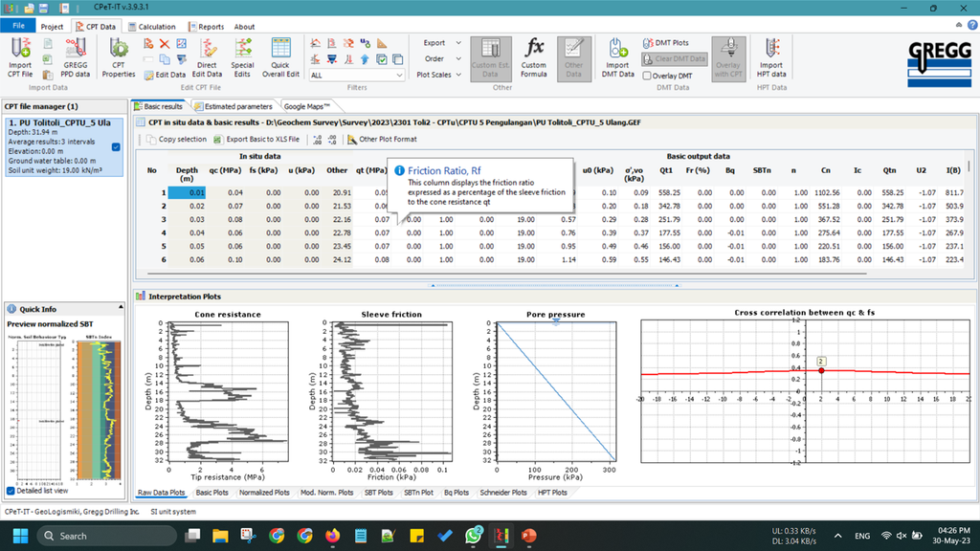The image size is (980, 551).
Task: Select the SBT Plots tab
Action: pyautogui.click(x=379, y=493)
